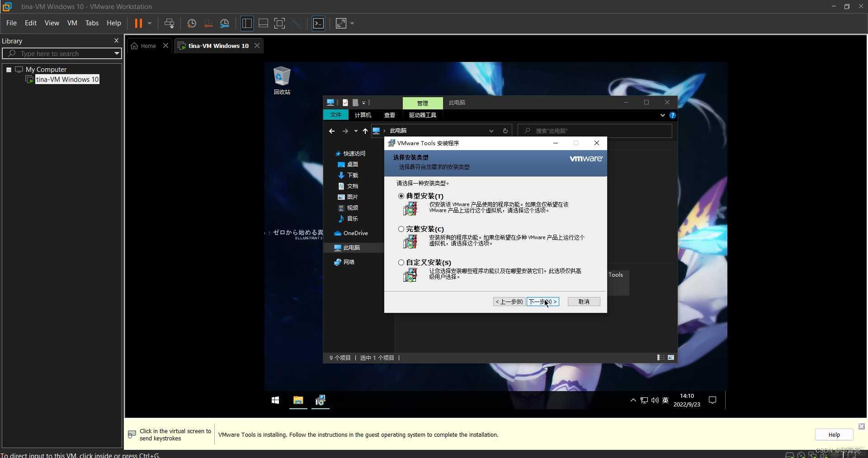Image resolution: width=868 pixels, height=458 pixels.
Task: Open the library search dropdown arrow
Action: (x=117, y=53)
